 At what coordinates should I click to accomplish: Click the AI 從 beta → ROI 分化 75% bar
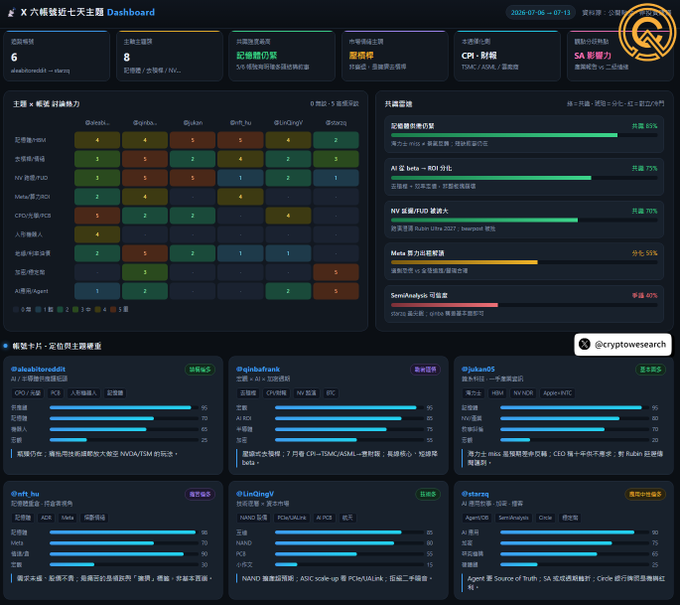pyautogui.click(x=524, y=177)
